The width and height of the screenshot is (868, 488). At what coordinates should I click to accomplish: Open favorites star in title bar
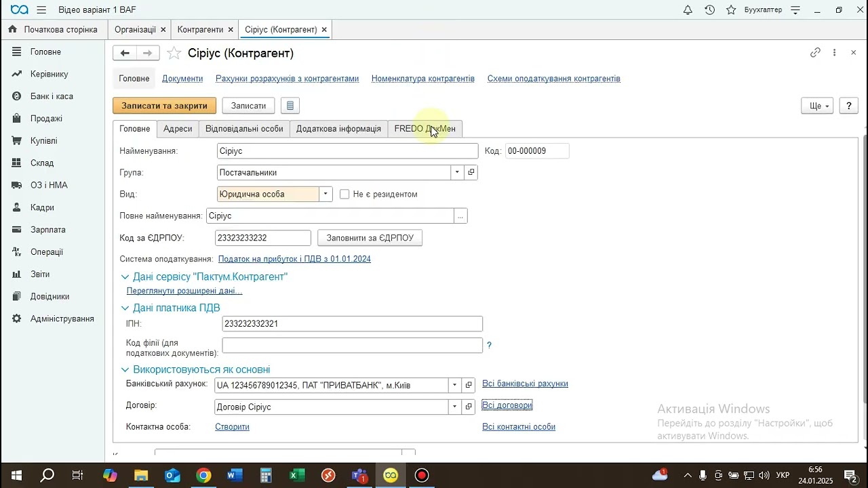[x=731, y=10]
